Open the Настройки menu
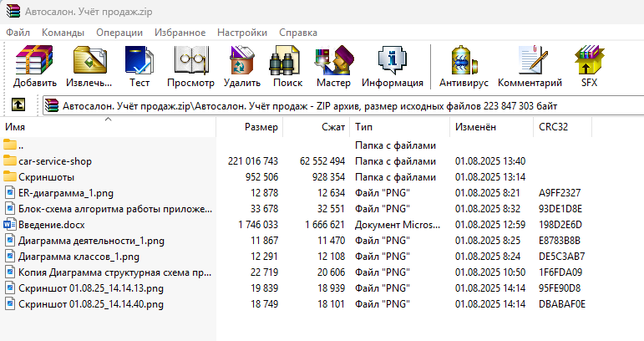Viewport: 644px width, 341px height. tap(241, 33)
